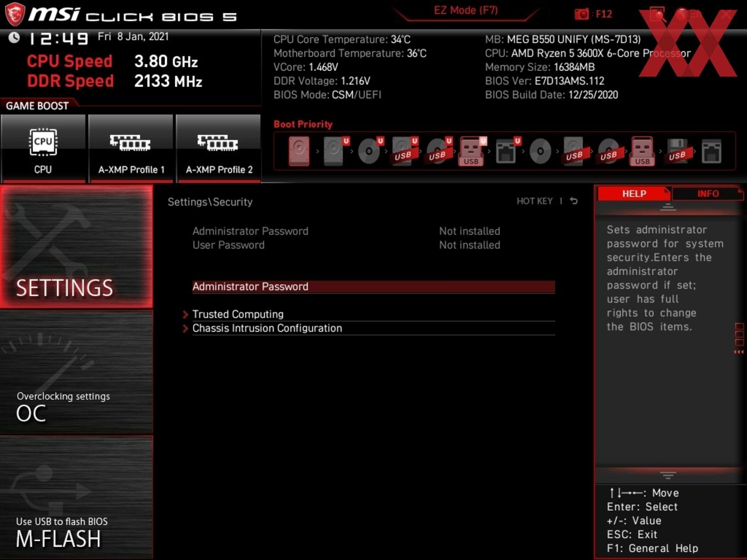Click the clock icon beside the time

point(14,37)
